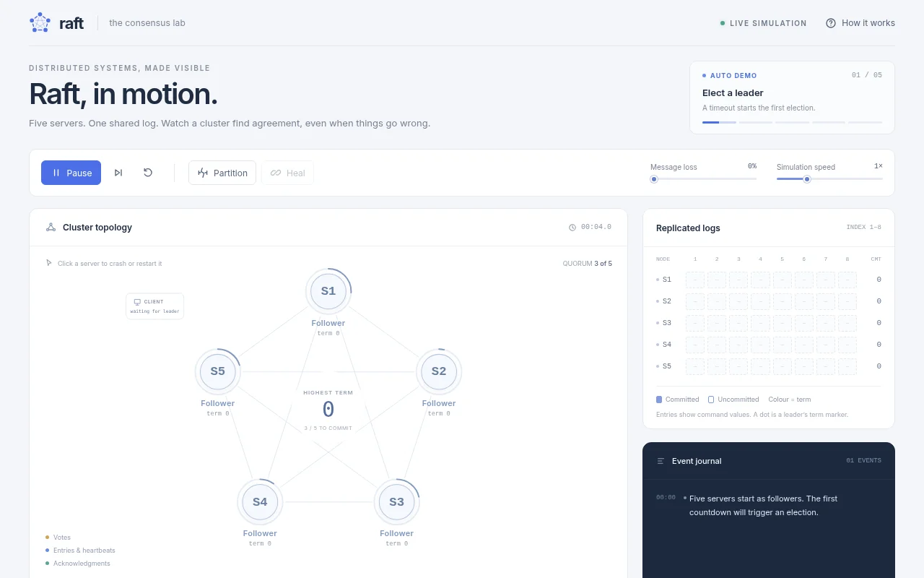Crash server S5 in the topology
924x578 pixels.
(x=217, y=371)
